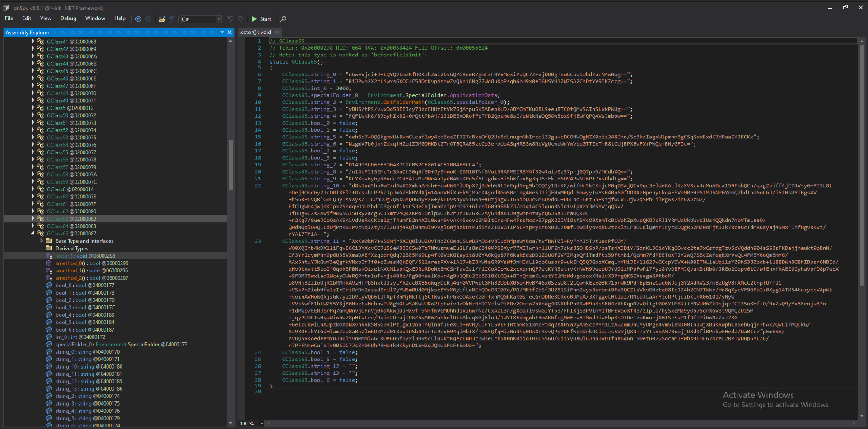The width and height of the screenshot is (868, 429).
Task: Click the Redo toolbar icon
Action: (241, 19)
